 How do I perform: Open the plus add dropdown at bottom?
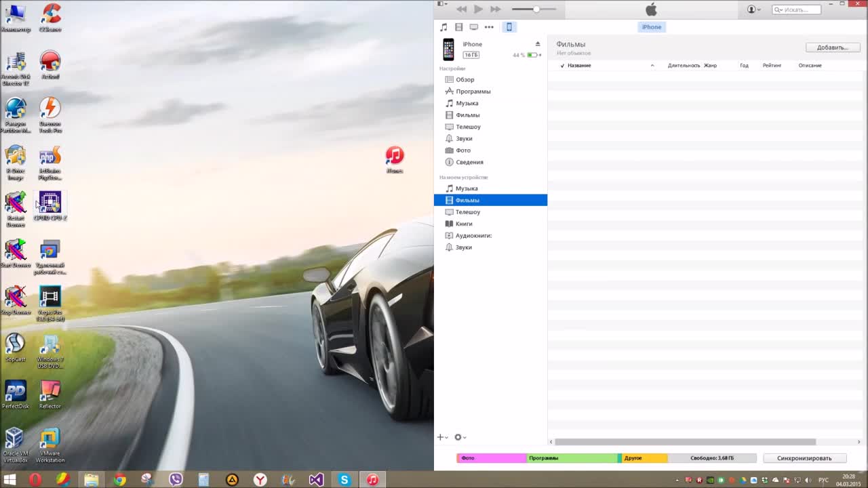tap(442, 437)
